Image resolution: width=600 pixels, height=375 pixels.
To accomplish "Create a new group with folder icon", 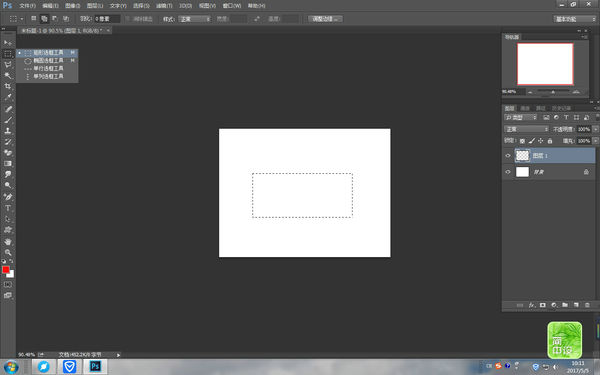I will tap(565, 305).
